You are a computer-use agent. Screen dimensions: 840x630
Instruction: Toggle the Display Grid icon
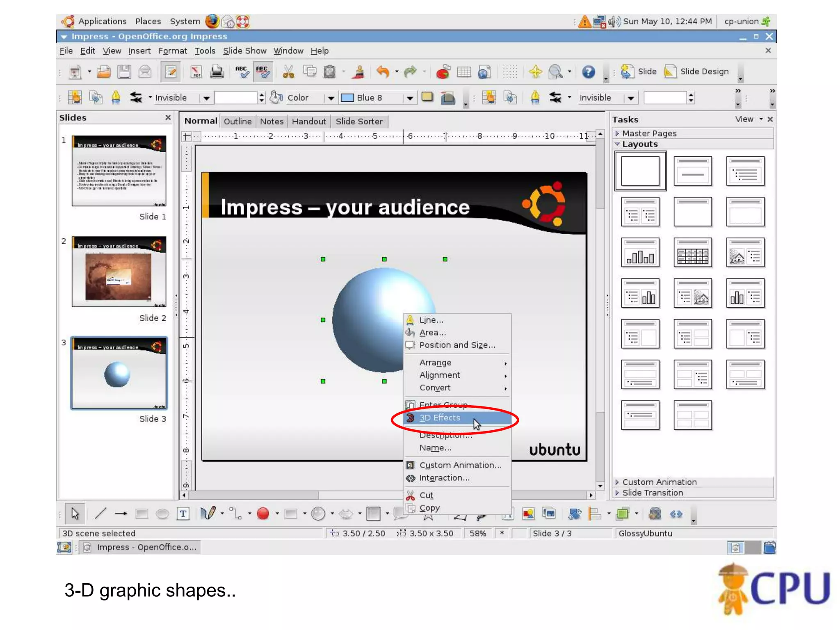[510, 72]
